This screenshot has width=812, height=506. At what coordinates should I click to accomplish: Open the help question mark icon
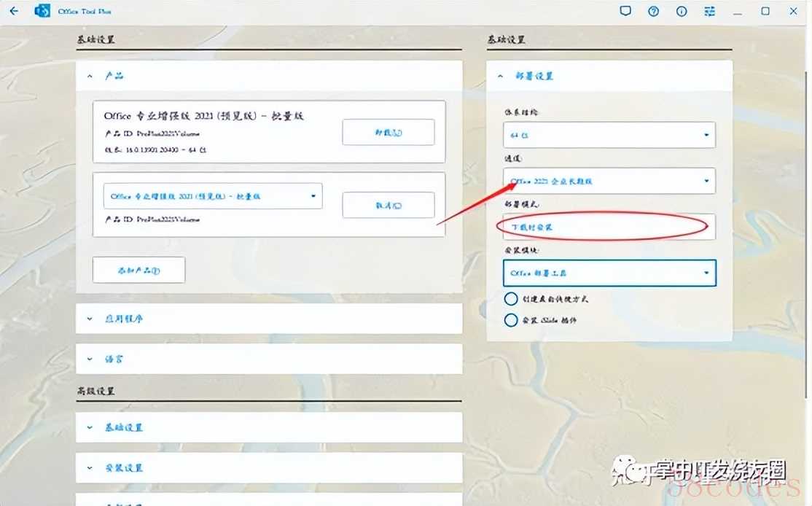click(653, 11)
